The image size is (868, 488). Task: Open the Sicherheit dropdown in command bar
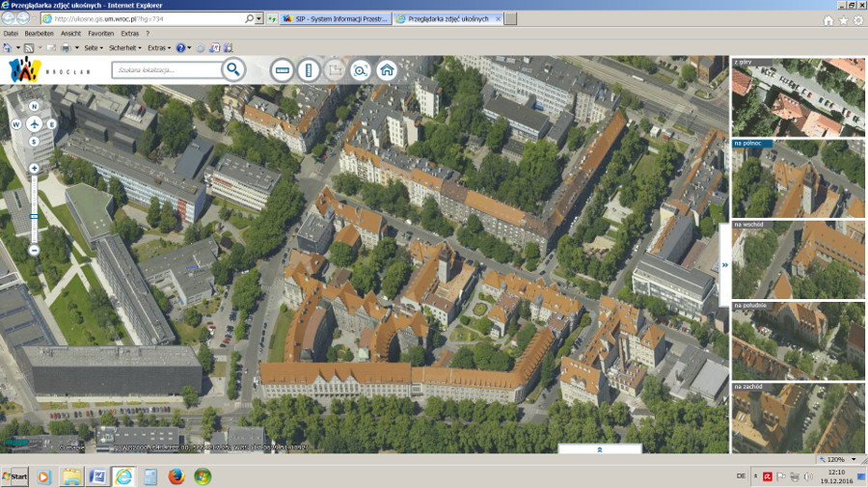point(124,47)
